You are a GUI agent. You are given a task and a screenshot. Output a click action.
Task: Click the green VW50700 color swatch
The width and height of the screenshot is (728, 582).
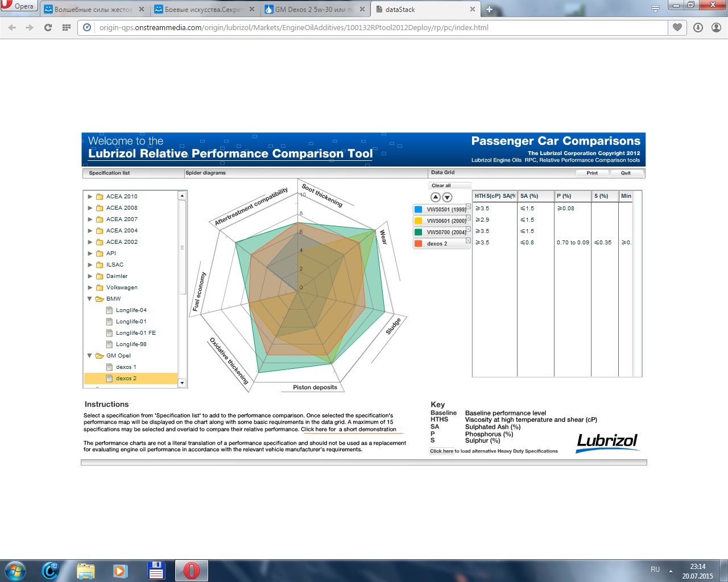pos(419,232)
